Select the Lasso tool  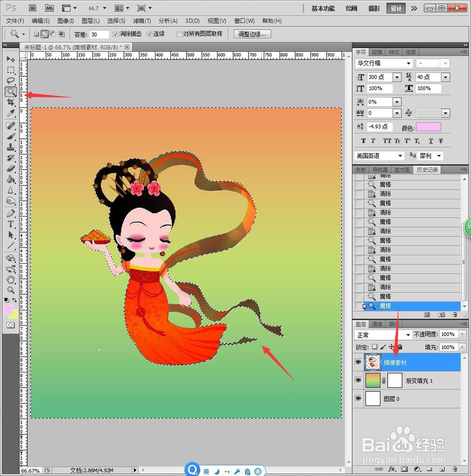[11, 81]
